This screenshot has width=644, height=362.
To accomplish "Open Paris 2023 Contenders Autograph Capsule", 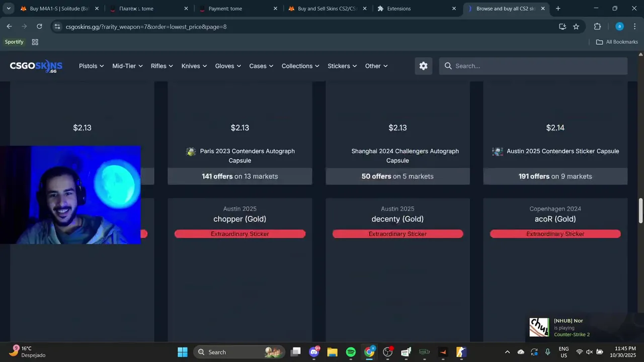I will coord(247,156).
